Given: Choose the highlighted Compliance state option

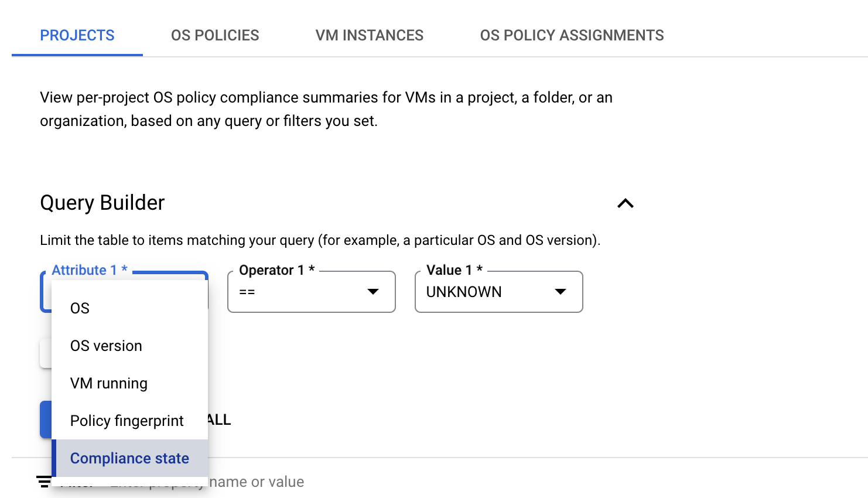Looking at the screenshot, I should coord(129,458).
